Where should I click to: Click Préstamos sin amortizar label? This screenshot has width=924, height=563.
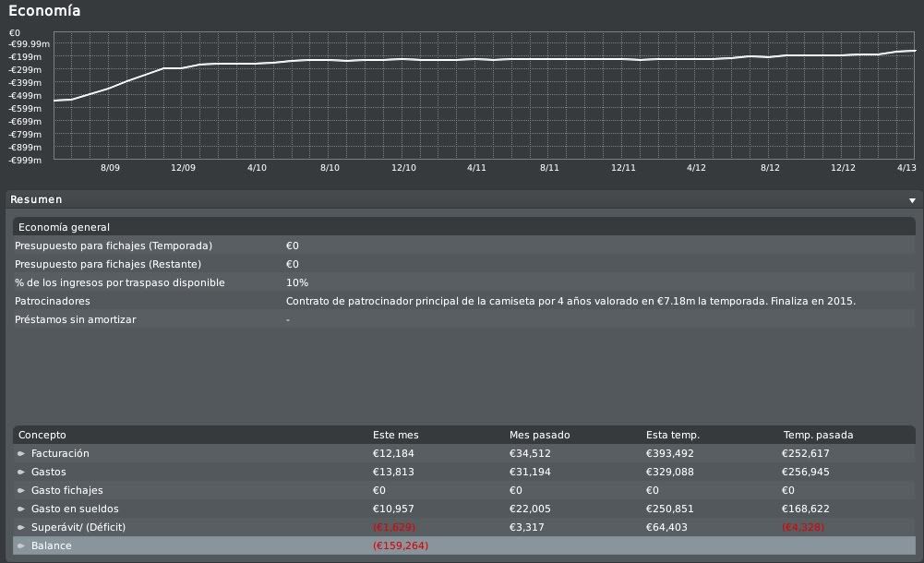pyautogui.click(x=76, y=319)
